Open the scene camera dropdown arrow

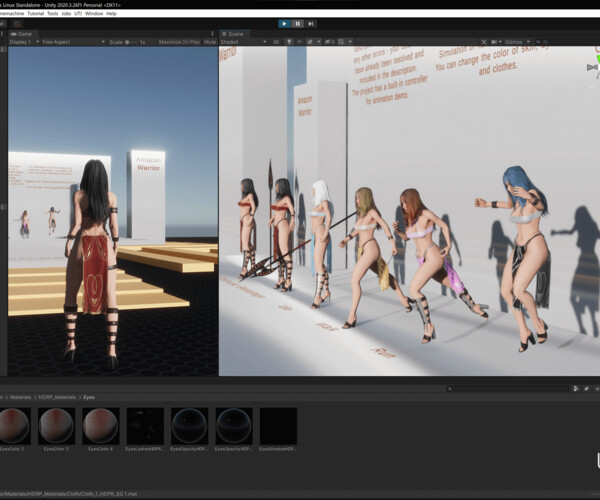click(x=500, y=42)
